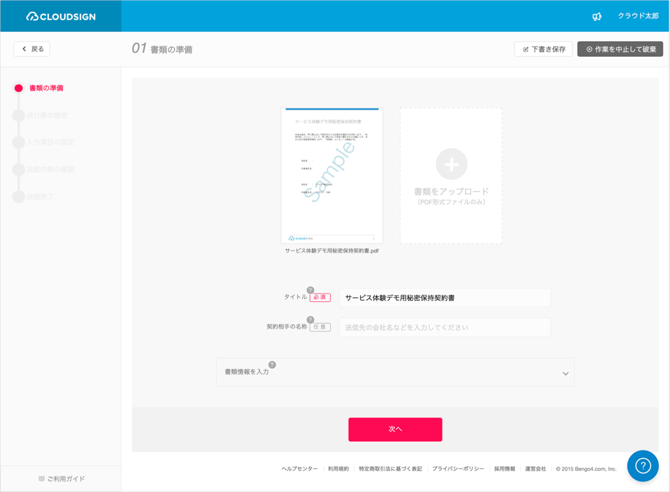The width and height of the screenshot is (670, 492).
Task: Click the help tooltip icon above タイトル
Action: coord(311,290)
